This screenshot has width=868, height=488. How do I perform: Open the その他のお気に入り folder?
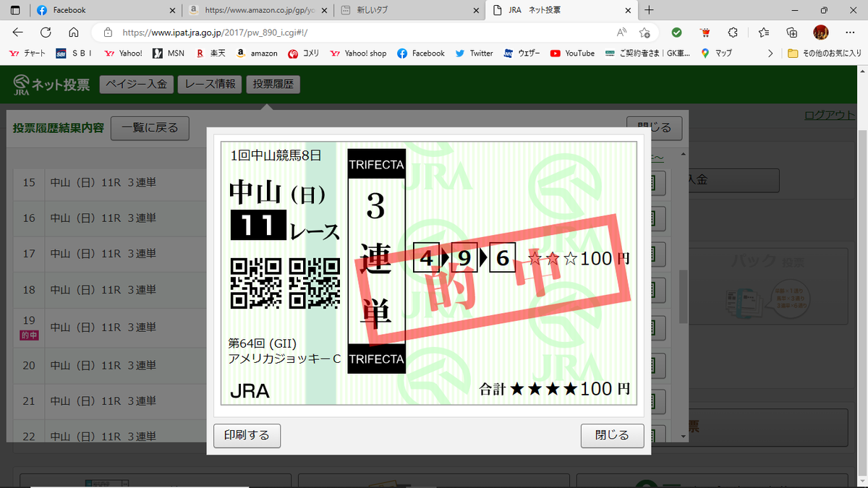point(825,53)
